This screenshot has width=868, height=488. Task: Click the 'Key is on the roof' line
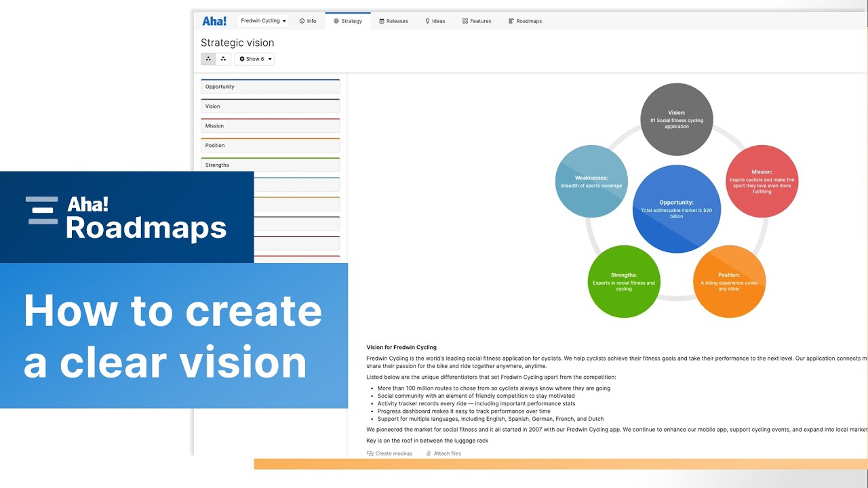(427, 441)
